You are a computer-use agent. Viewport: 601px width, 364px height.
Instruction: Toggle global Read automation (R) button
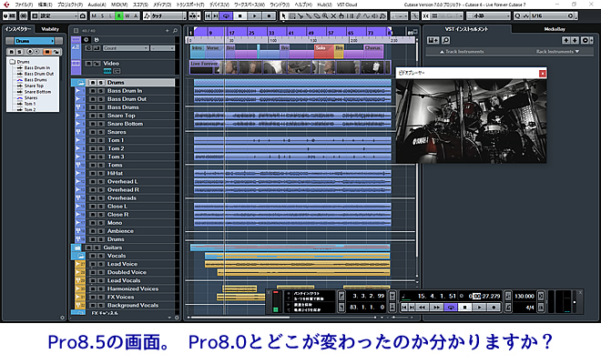(x=119, y=16)
